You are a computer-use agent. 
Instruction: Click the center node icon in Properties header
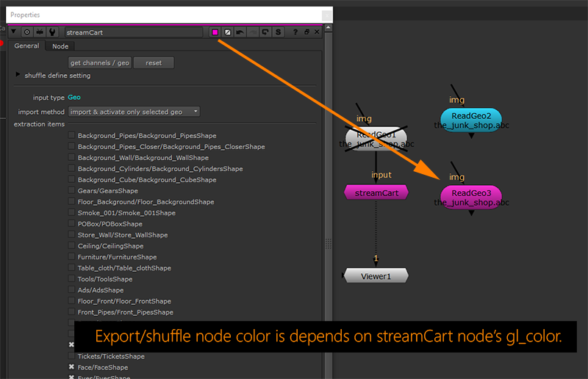pos(27,32)
